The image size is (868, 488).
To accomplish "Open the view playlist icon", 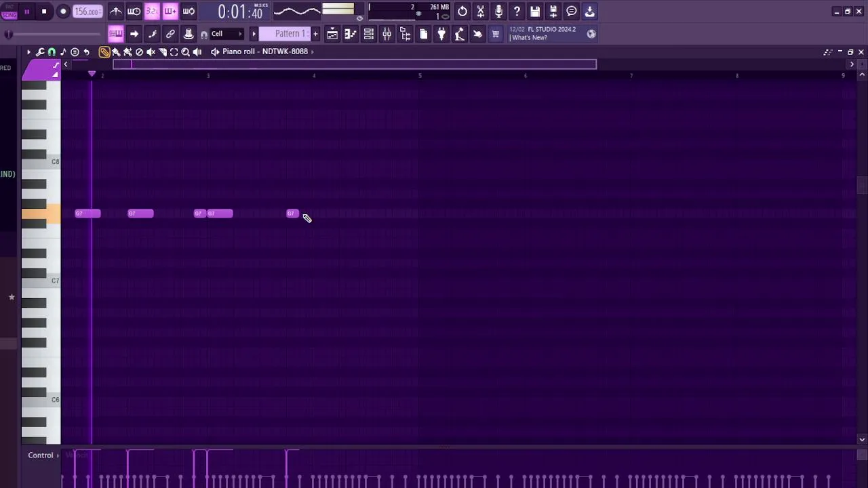I will click(x=332, y=34).
